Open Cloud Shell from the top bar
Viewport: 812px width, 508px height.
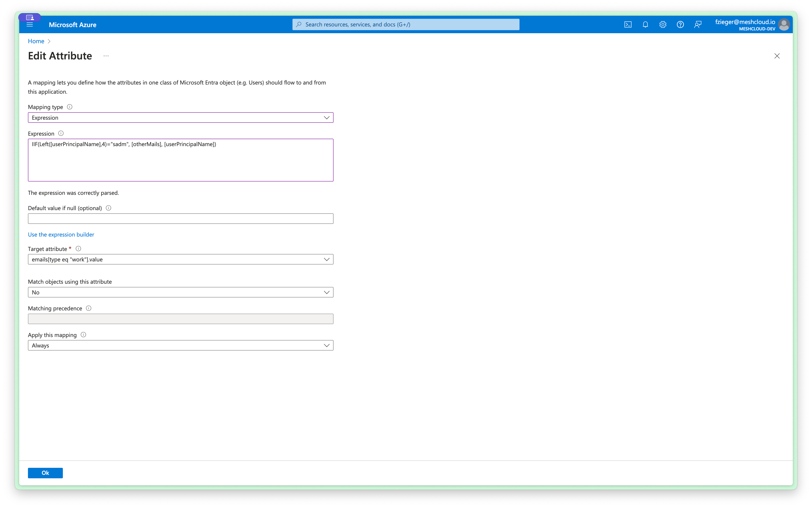point(628,24)
